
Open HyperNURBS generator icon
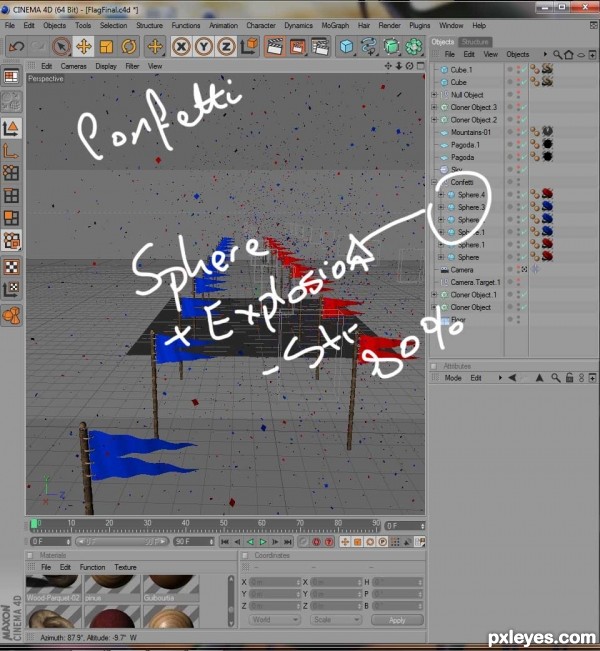pos(391,46)
